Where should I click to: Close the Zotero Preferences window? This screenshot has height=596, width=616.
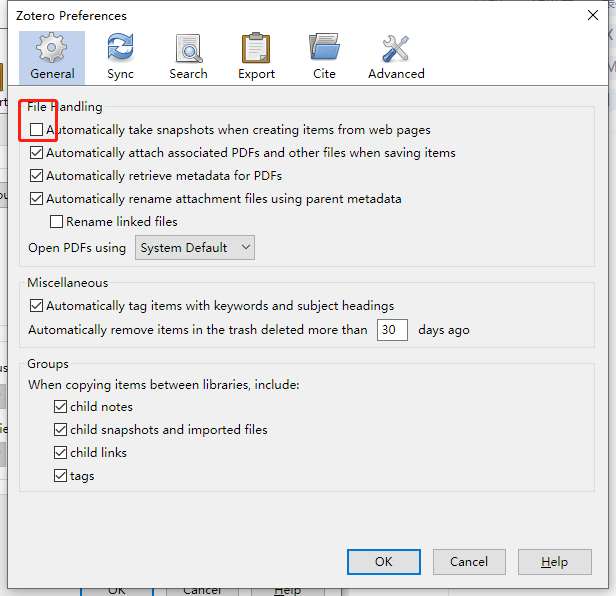coord(592,15)
